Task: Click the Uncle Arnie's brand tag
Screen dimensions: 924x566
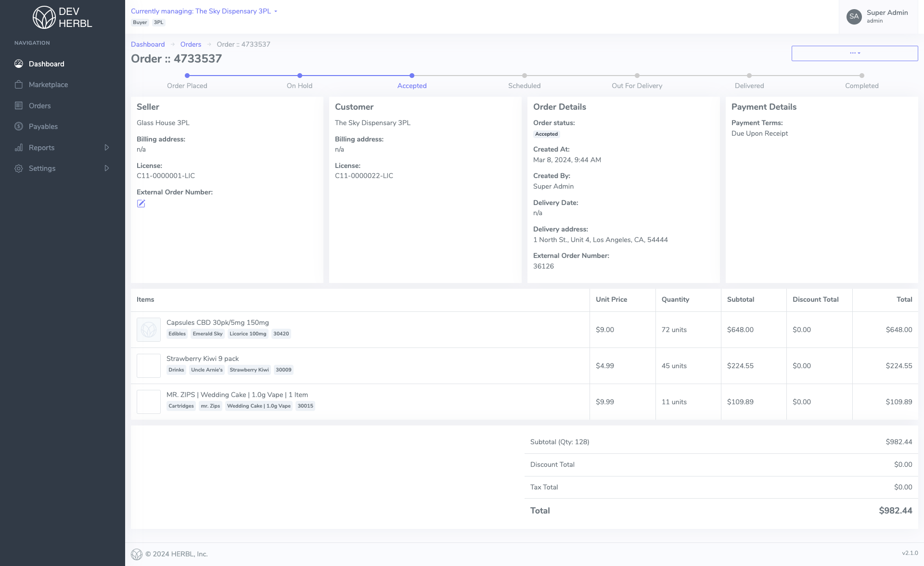Action: (207, 370)
